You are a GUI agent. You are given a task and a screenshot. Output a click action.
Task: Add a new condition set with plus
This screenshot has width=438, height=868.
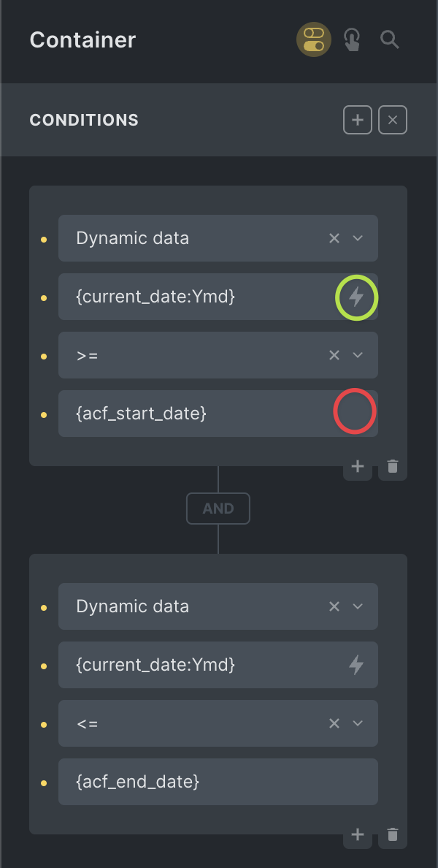point(357,120)
